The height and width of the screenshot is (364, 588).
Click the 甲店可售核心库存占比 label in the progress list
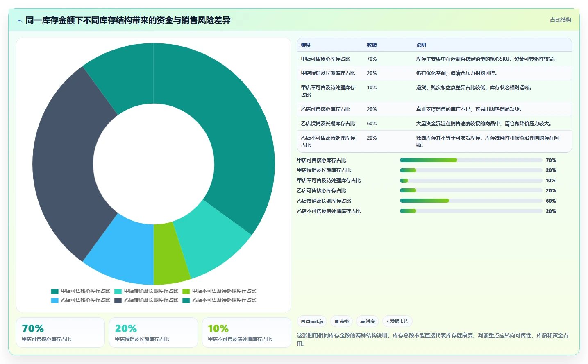point(322,161)
